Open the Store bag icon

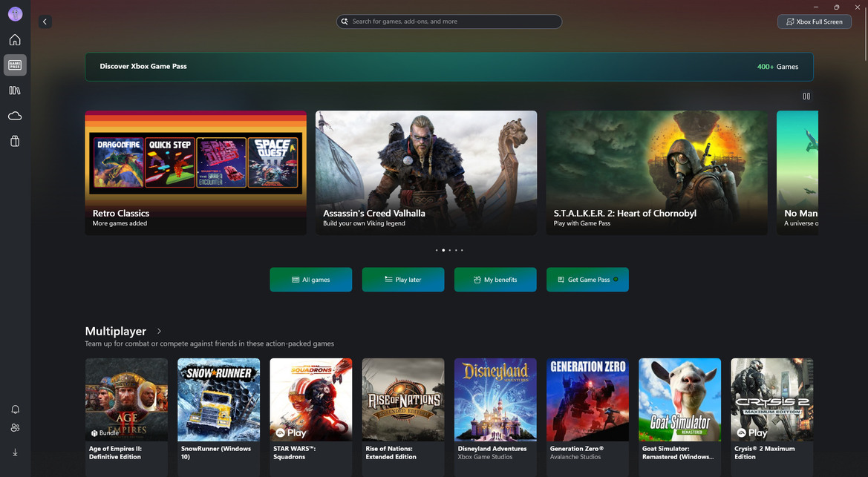click(15, 141)
